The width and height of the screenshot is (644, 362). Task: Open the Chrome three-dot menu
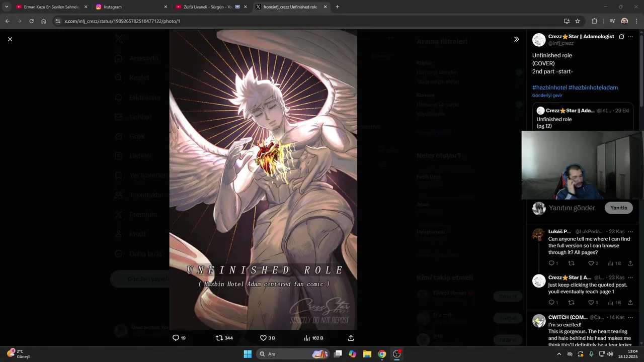(x=637, y=21)
